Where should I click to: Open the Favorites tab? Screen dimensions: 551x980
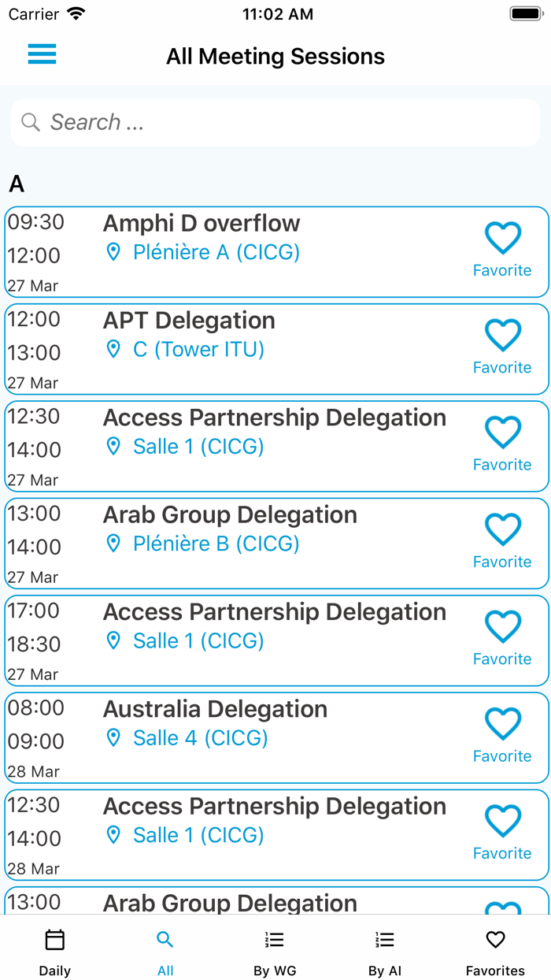tap(495, 952)
